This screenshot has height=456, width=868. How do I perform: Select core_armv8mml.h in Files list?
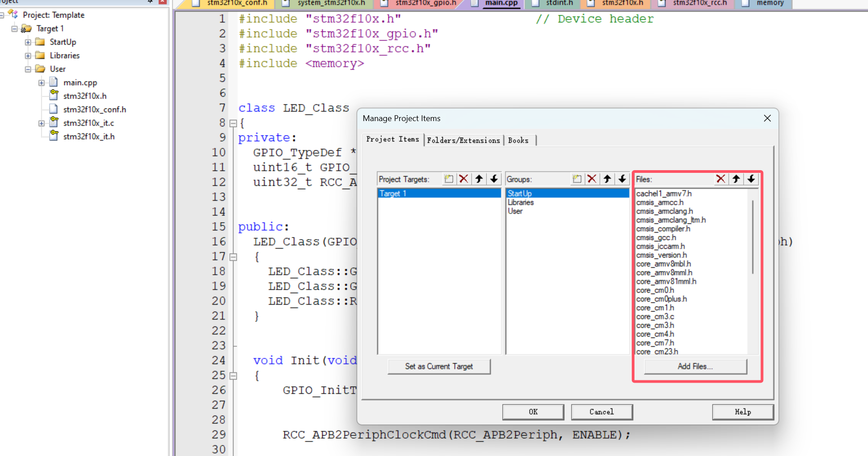point(664,273)
